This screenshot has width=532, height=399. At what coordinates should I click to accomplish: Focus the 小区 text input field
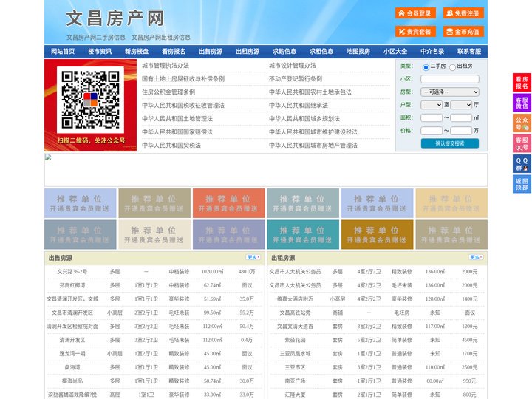(x=450, y=79)
